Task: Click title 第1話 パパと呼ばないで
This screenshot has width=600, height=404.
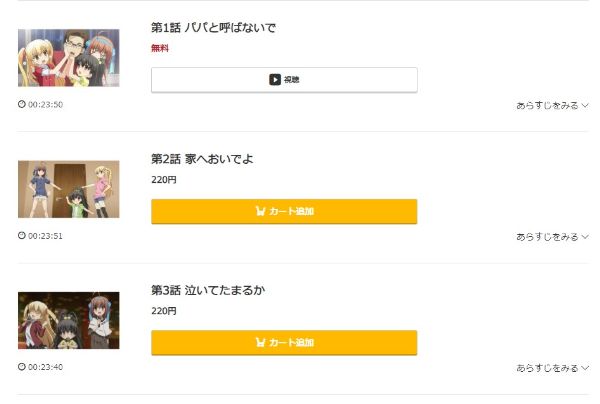Action: click(213, 28)
